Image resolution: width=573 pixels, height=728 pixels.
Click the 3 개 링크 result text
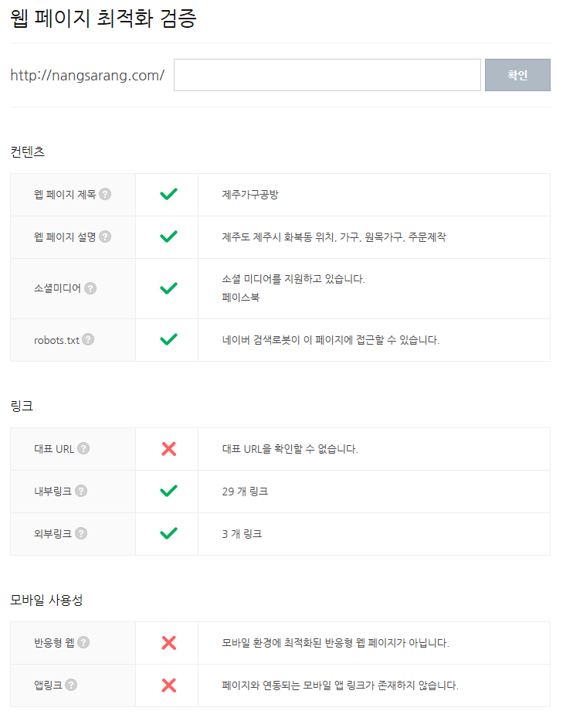[242, 534]
